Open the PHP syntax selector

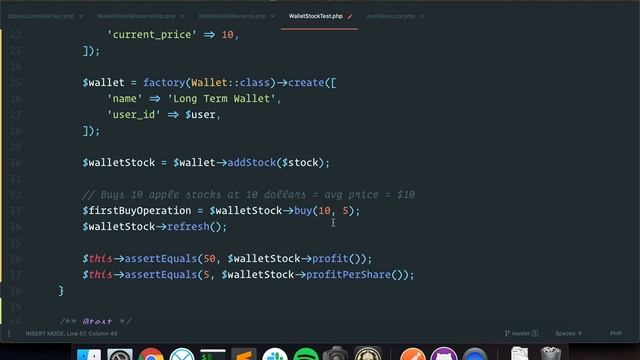click(x=616, y=333)
